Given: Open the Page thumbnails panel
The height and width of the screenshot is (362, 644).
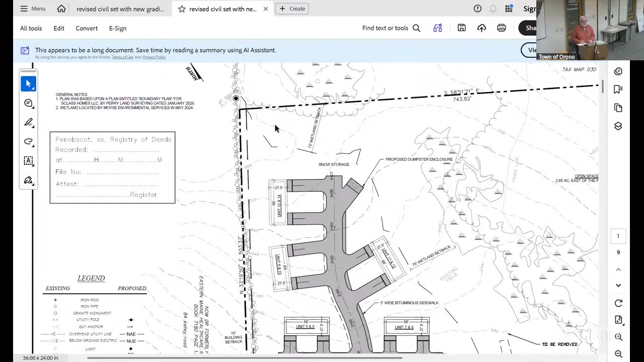Looking at the screenshot, I should [x=618, y=108].
